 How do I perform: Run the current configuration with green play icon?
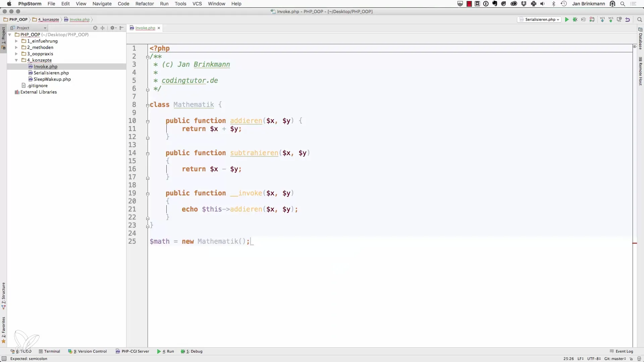(567, 19)
